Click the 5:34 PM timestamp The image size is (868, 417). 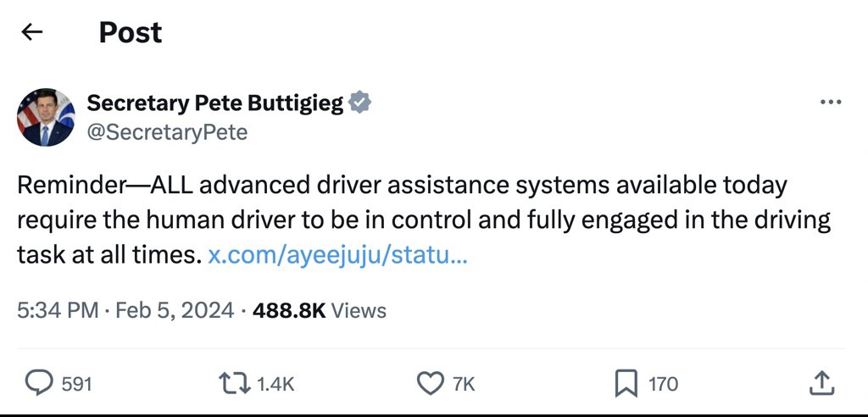pos(58,311)
